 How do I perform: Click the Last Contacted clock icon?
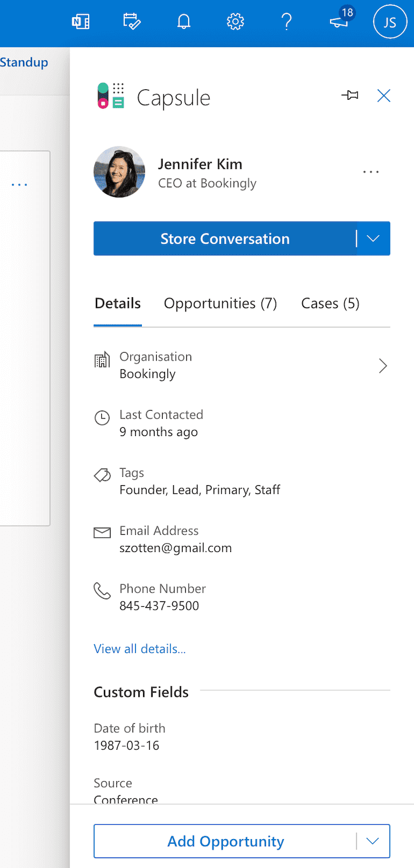tap(101, 418)
